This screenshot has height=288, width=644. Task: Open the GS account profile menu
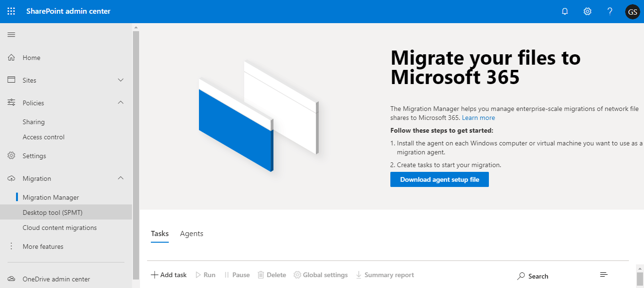pyautogui.click(x=632, y=11)
